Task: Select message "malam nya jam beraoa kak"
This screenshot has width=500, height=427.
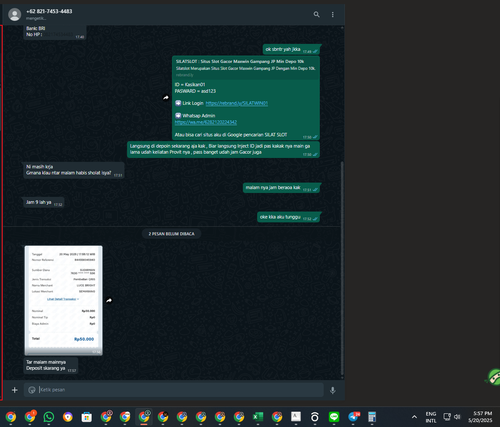Action: (282, 188)
